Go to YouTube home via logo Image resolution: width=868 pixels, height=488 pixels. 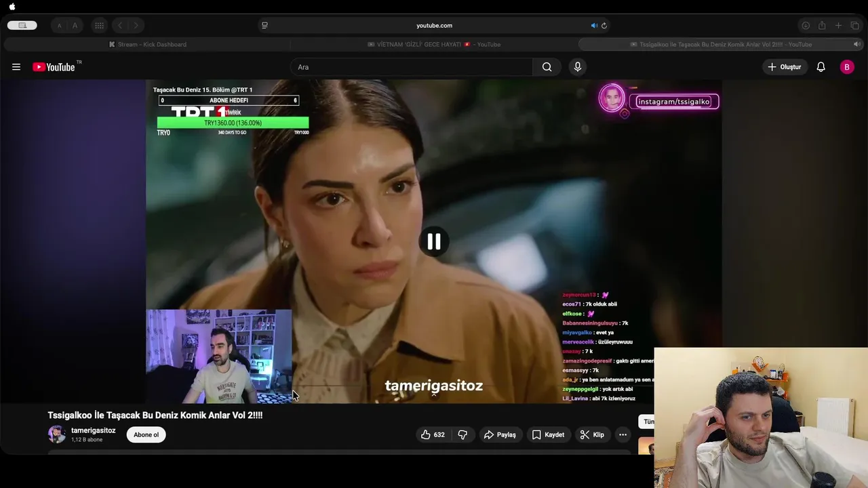point(54,67)
